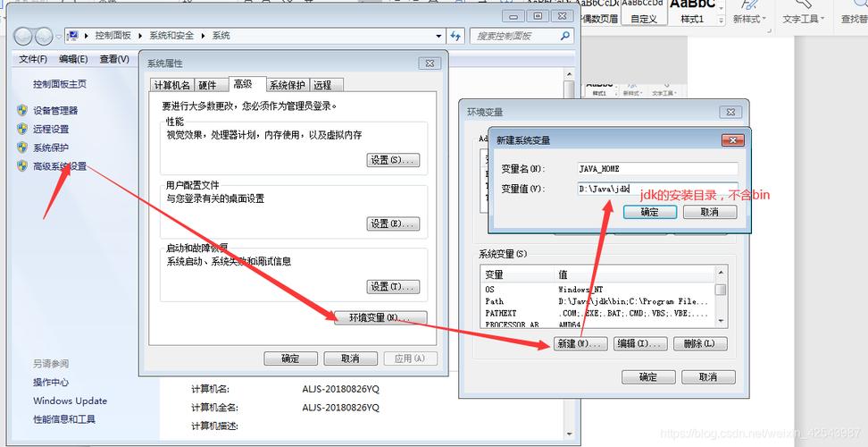868x447 pixels.
Task: Open the 编辑(E) menu
Action: tap(73, 59)
